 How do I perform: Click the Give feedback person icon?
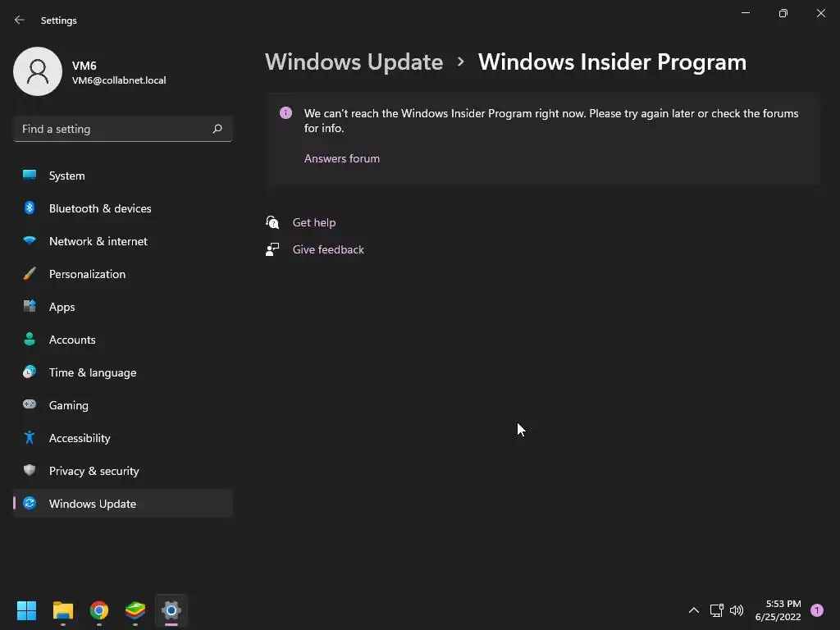point(272,249)
